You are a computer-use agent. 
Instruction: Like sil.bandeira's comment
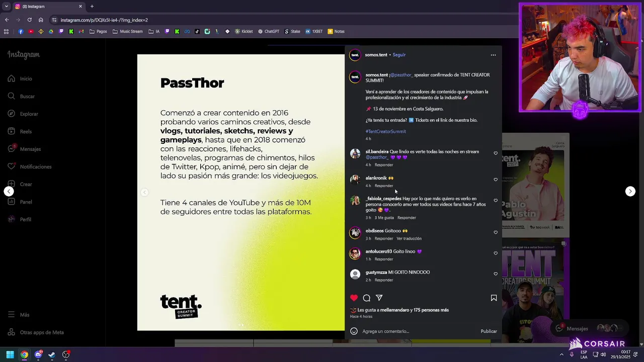496,153
